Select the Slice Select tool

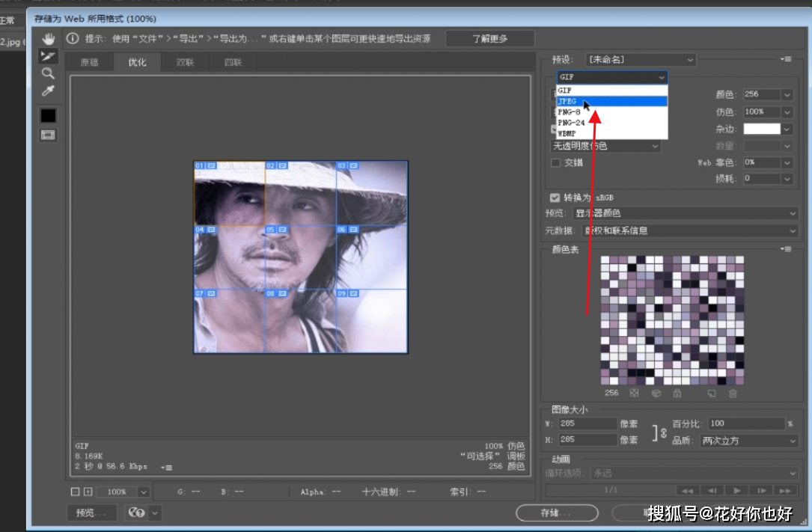tap(48, 56)
